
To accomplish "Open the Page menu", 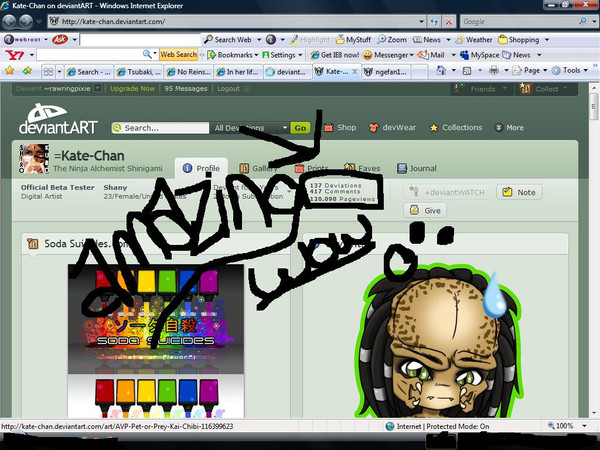I will tap(530, 70).
